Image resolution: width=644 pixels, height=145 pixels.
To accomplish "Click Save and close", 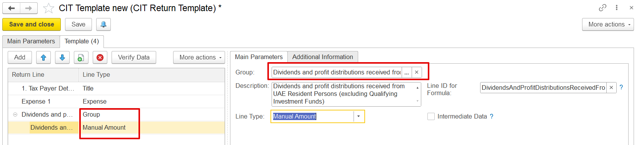I will (x=32, y=24).
